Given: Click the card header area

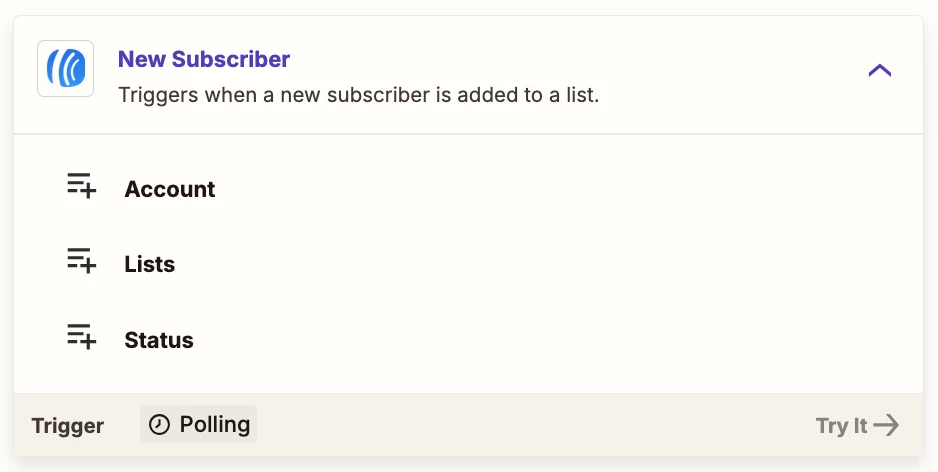Looking at the screenshot, I should [x=468, y=75].
